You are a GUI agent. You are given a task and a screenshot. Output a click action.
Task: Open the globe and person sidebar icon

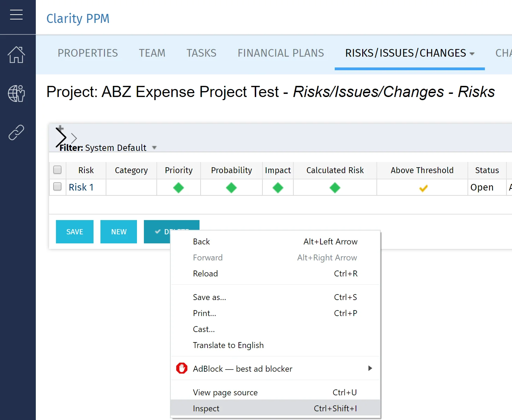(16, 94)
